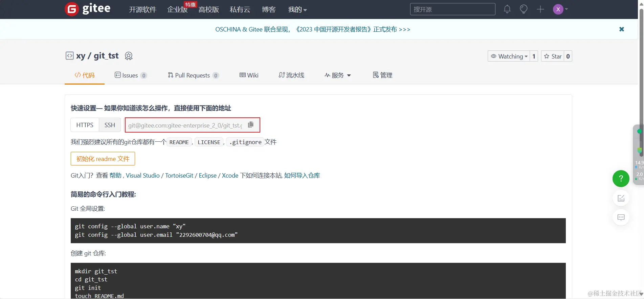Click the xy owner link
The height and width of the screenshot is (299, 644).
point(81,56)
